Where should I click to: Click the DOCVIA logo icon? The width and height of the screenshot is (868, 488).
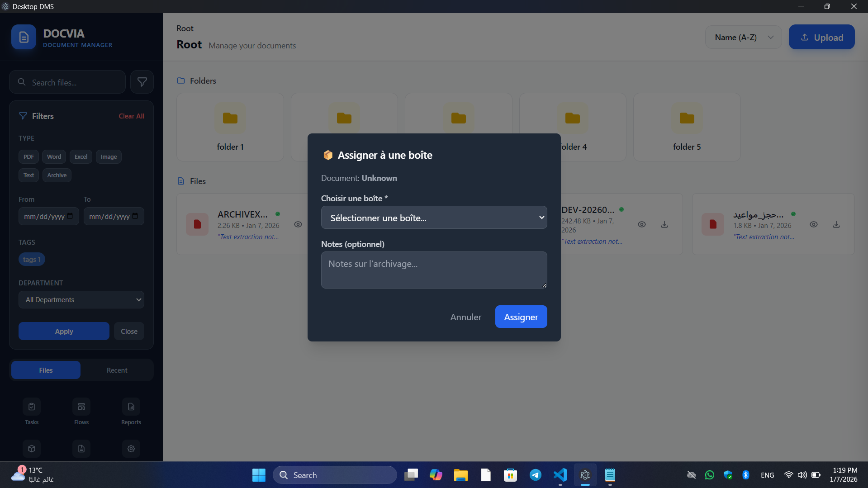click(x=24, y=37)
